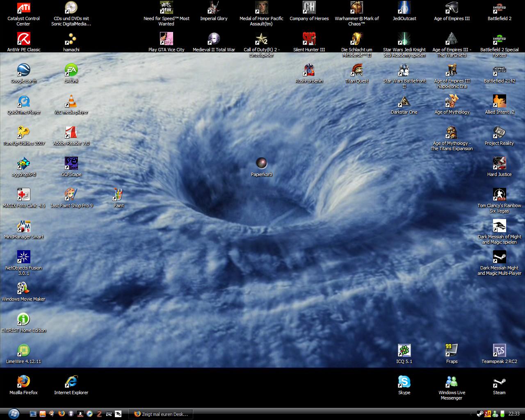
Task: Open the Catalyst Control Center desktop icon
Action: coord(23,8)
